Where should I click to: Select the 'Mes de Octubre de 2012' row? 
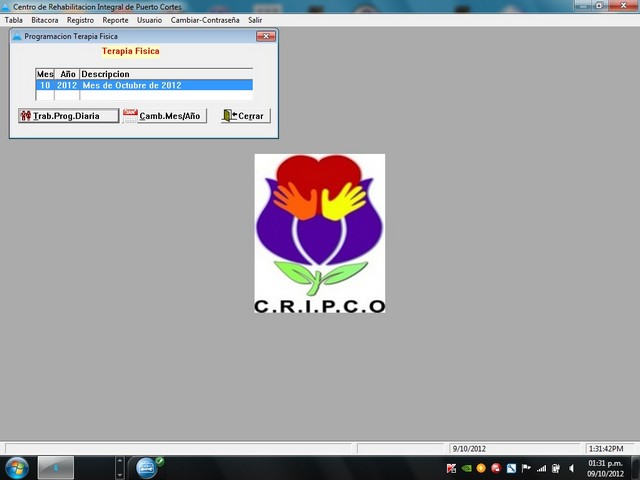click(x=144, y=85)
